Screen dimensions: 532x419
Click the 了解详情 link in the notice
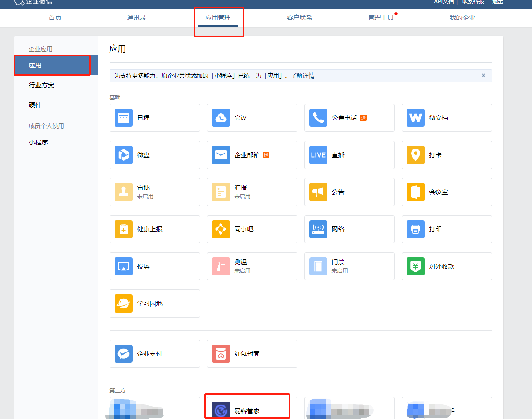pyautogui.click(x=302, y=76)
